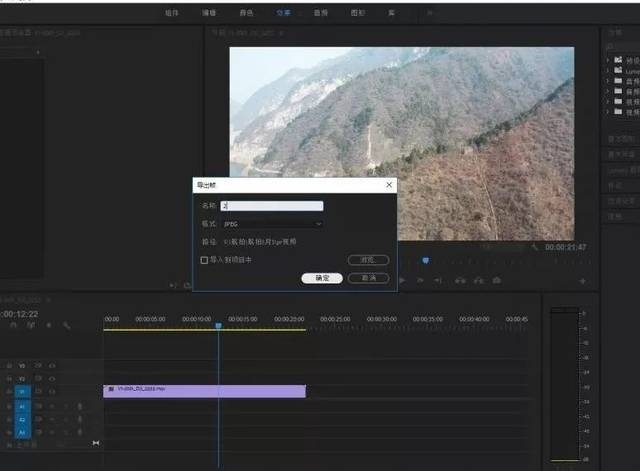Image resolution: width=640 pixels, height=471 pixels.
Task: Select the A2 audio track target
Action: tap(23, 419)
